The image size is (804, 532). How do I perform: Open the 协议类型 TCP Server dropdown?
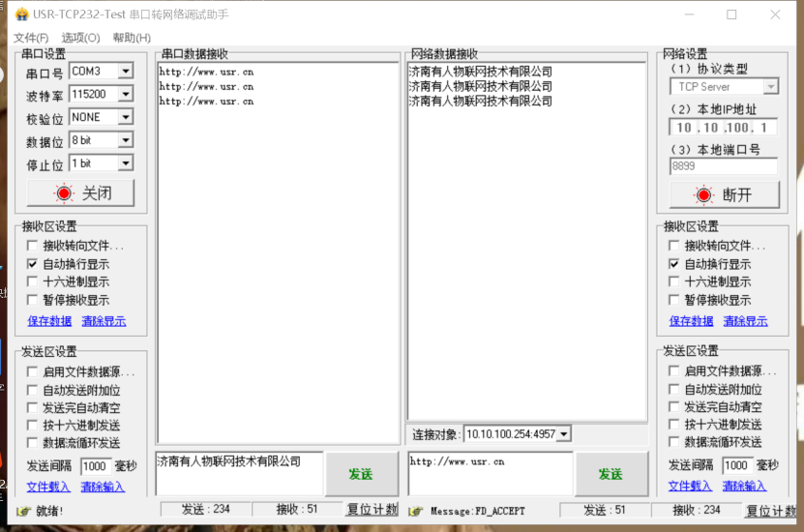(770, 87)
